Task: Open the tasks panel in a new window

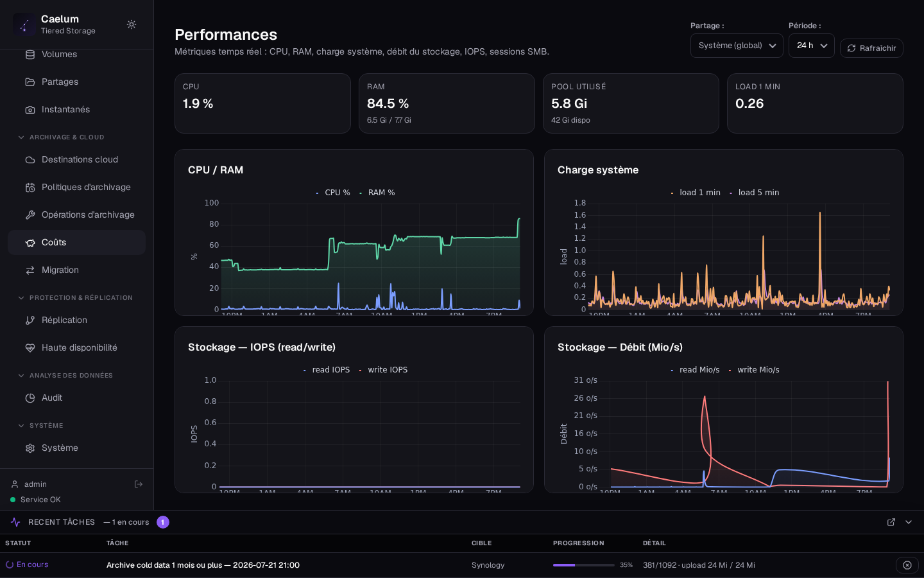Action: point(891,522)
